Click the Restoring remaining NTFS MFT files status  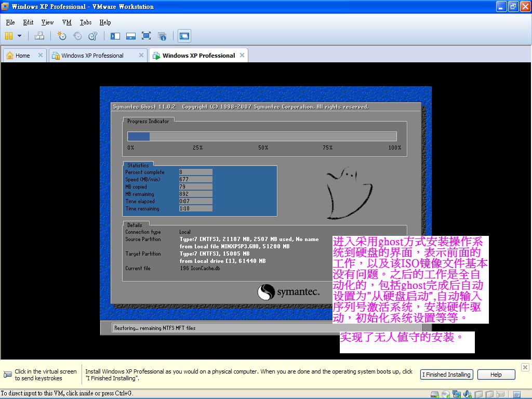155,328
